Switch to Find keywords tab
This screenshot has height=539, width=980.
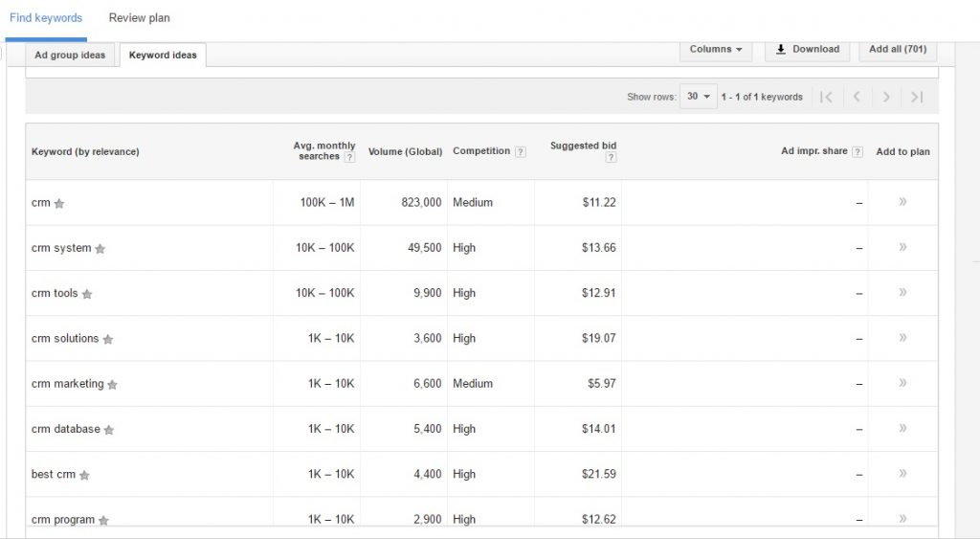click(x=46, y=18)
